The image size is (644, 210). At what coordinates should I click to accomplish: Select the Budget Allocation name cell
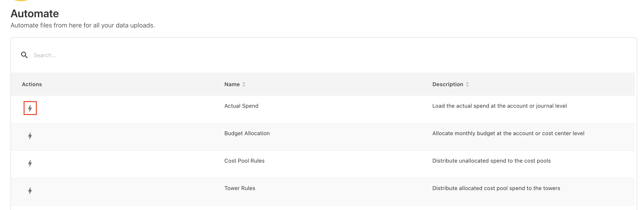[x=247, y=133]
